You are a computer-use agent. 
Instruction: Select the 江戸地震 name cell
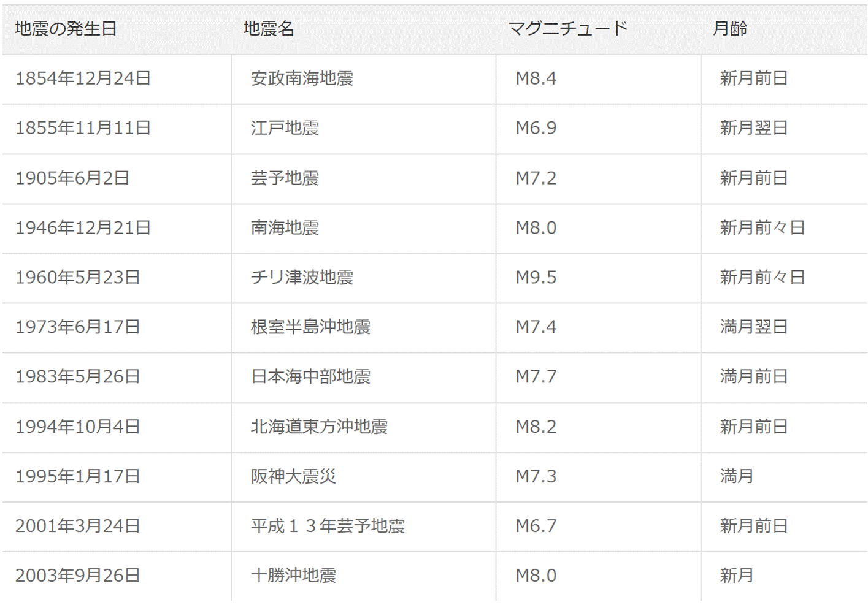point(285,128)
